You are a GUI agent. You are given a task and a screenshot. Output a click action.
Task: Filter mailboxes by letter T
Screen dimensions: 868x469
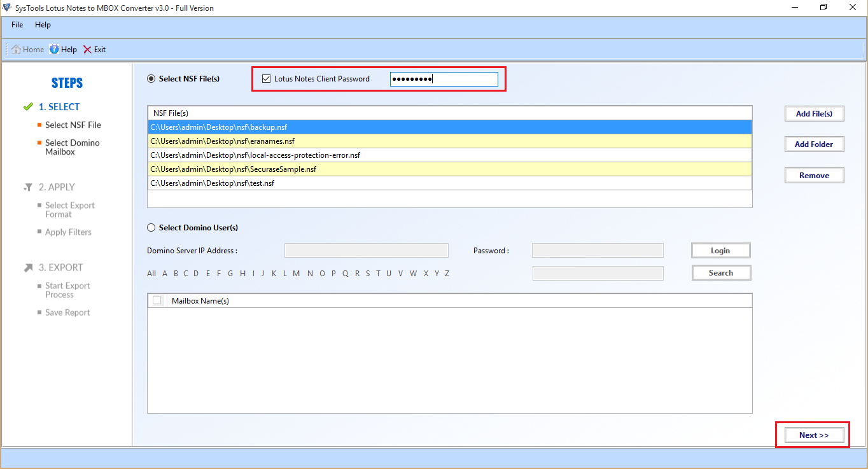point(378,274)
